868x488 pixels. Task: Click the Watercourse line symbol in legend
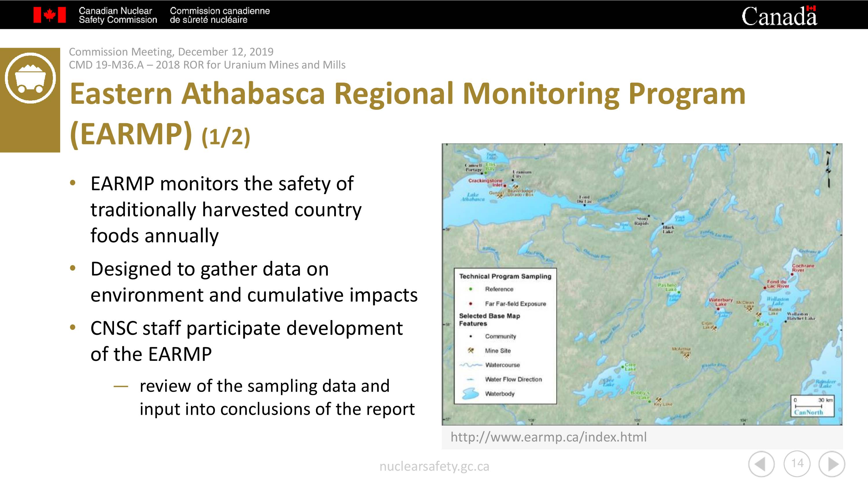(471, 365)
